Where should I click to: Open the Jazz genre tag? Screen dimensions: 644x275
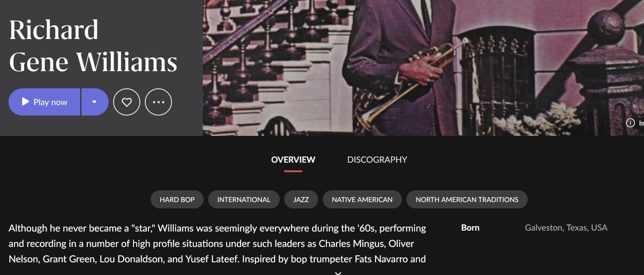click(301, 199)
